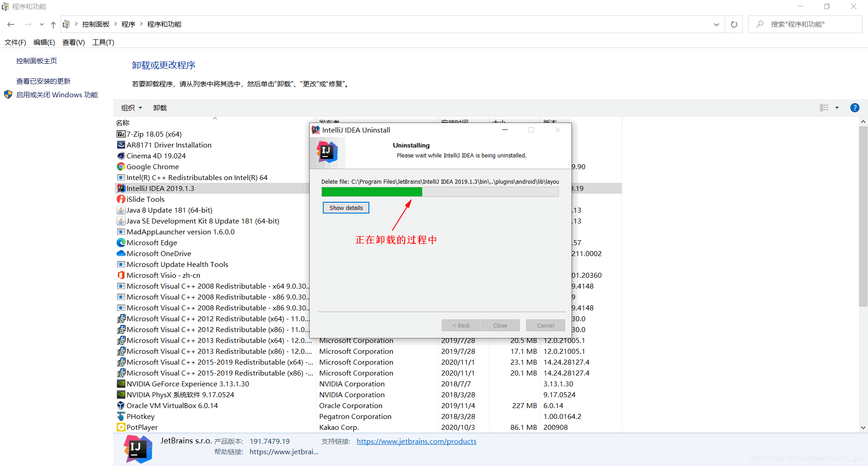Click the Cinema 4D 19.024 icon

point(121,156)
